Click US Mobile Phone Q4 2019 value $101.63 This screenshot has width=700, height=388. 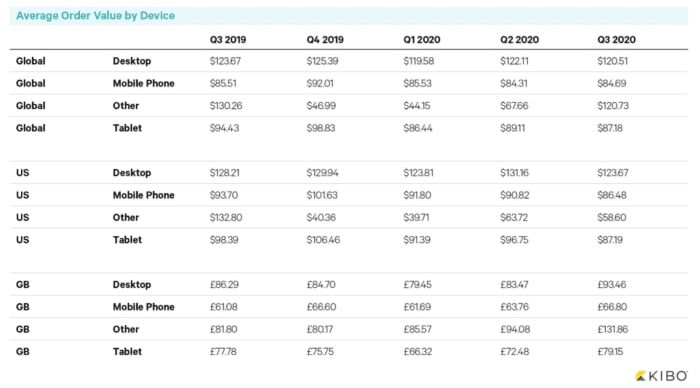[322, 195]
